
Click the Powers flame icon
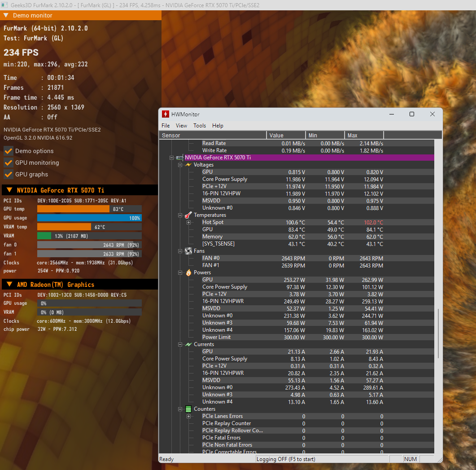point(188,272)
